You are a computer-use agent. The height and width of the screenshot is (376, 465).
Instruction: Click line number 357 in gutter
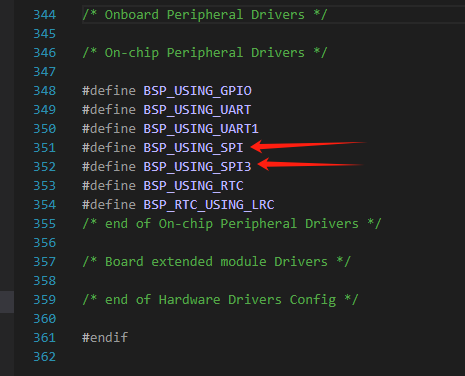point(45,262)
